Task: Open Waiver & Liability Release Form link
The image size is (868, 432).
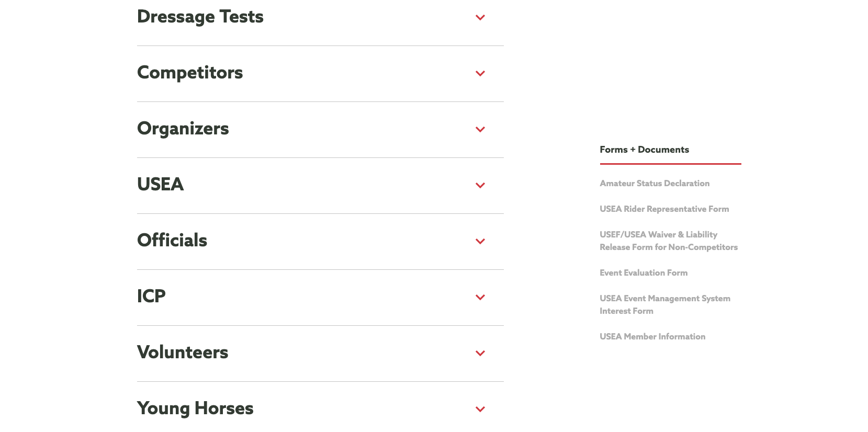Action: [x=668, y=241]
